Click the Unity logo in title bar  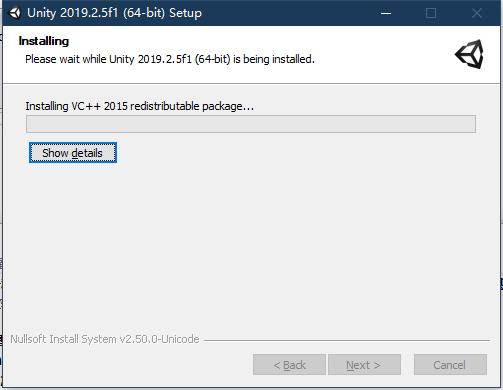pos(14,13)
